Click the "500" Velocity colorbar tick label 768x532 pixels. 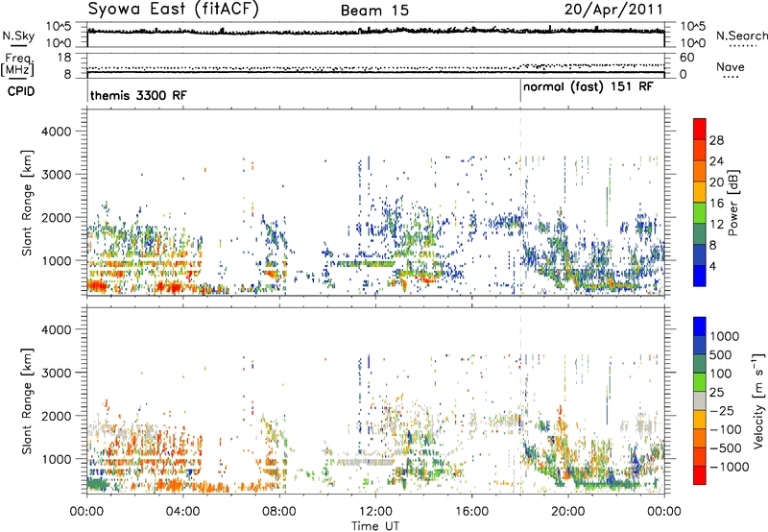click(x=723, y=354)
